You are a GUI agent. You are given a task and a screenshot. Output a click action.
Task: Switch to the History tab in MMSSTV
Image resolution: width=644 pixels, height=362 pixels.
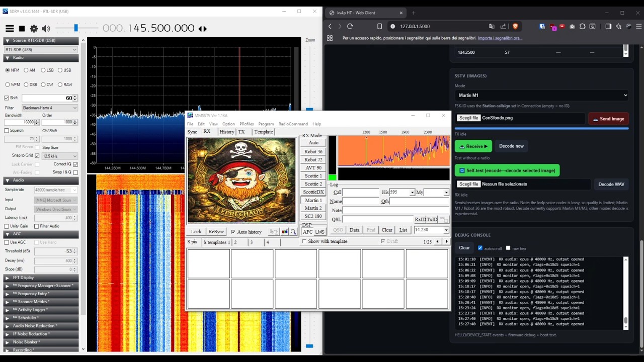[x=226, y=132]
